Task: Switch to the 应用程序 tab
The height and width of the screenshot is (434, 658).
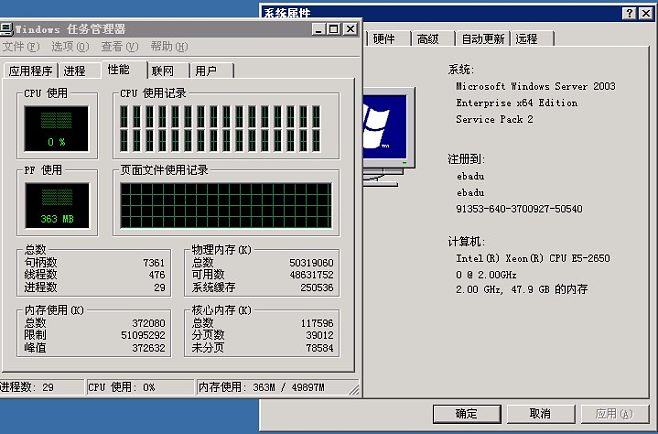Action: coord(31,71)
